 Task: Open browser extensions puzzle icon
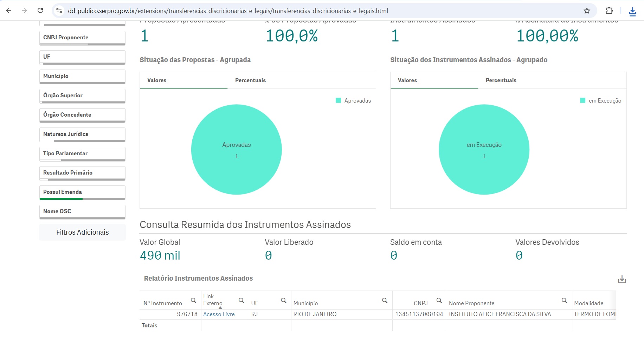(609, 11)
